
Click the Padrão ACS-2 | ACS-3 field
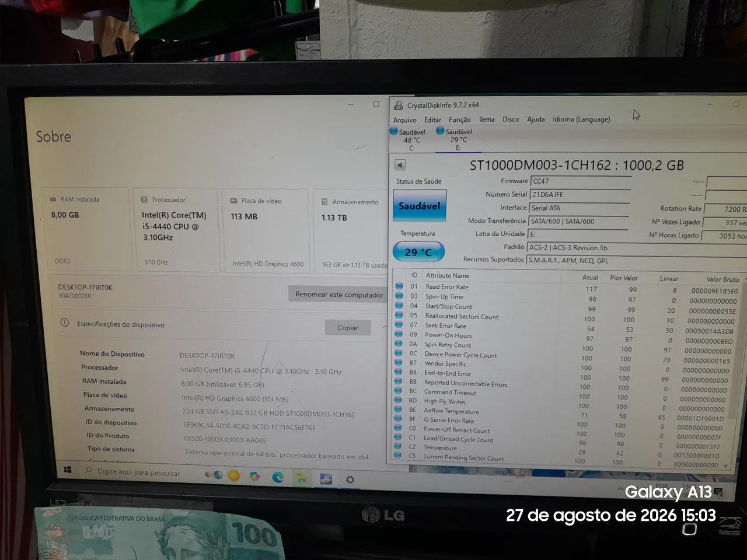(636, 248)
